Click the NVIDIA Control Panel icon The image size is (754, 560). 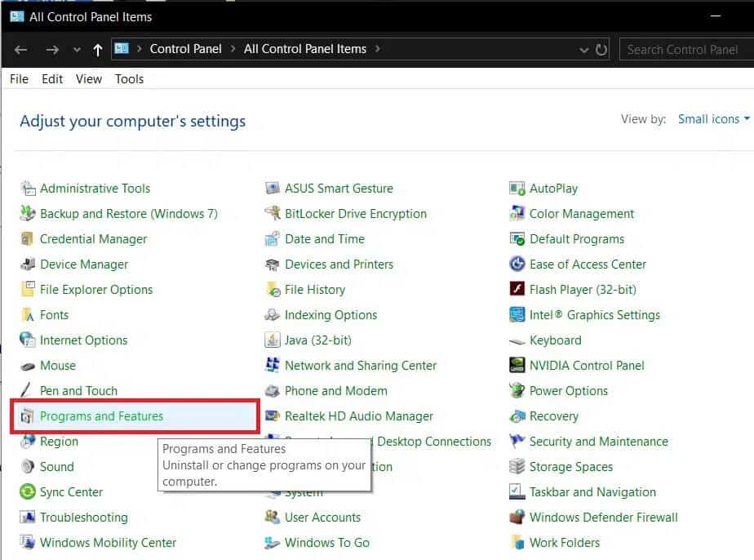(517, 366)
